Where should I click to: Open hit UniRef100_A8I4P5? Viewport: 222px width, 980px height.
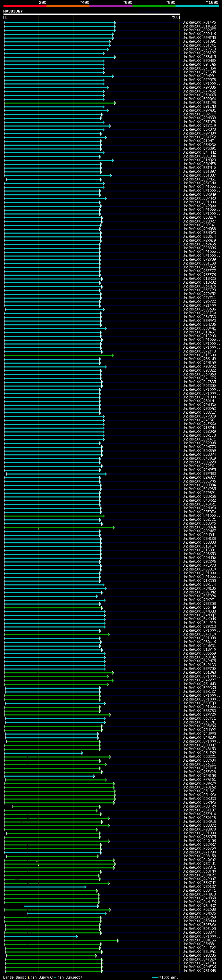(x=199, y=23)
